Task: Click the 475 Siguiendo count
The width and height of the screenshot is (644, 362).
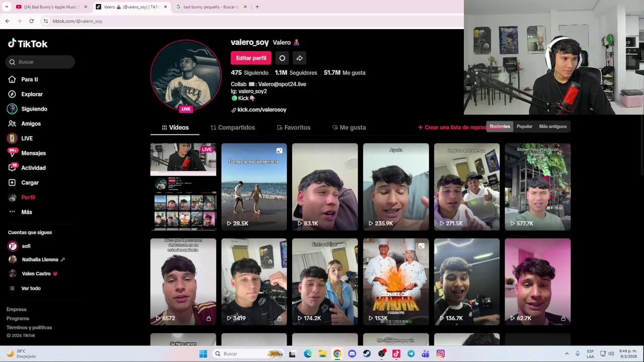Action: click(x=250, y=73)
